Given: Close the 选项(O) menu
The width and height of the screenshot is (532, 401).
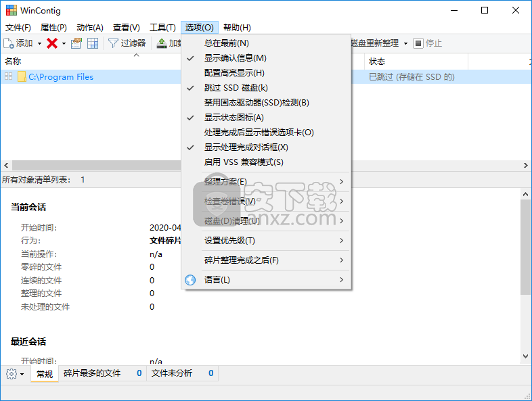Looking at the screenshot, I should (200, 28).
